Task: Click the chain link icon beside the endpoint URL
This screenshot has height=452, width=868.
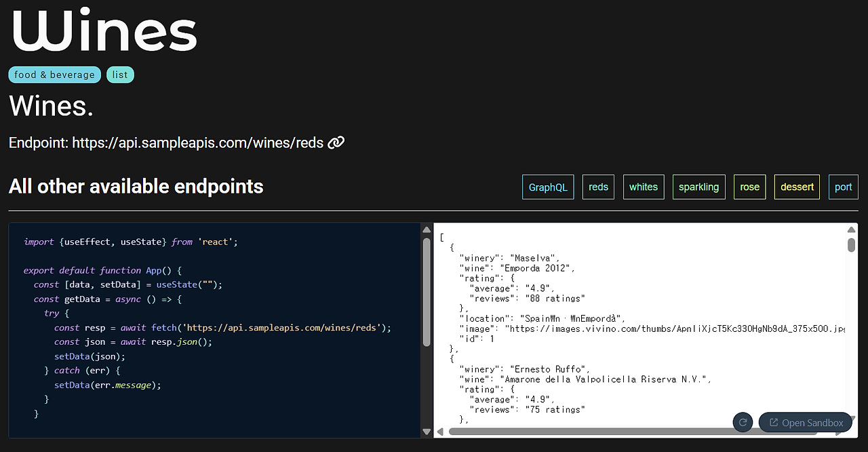Action: 336,143
